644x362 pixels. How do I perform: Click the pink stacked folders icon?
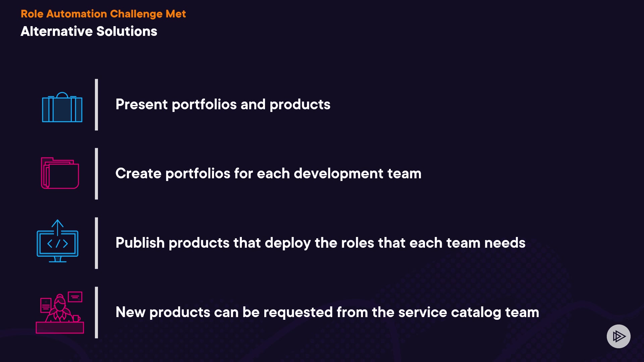point(60,173)
